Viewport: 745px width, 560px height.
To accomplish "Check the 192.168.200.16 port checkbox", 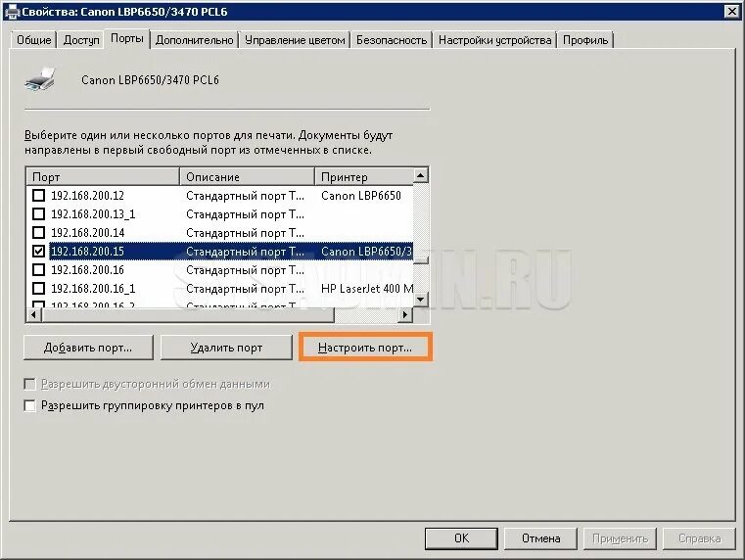I will pyautogui.click(x=38, y=270).
